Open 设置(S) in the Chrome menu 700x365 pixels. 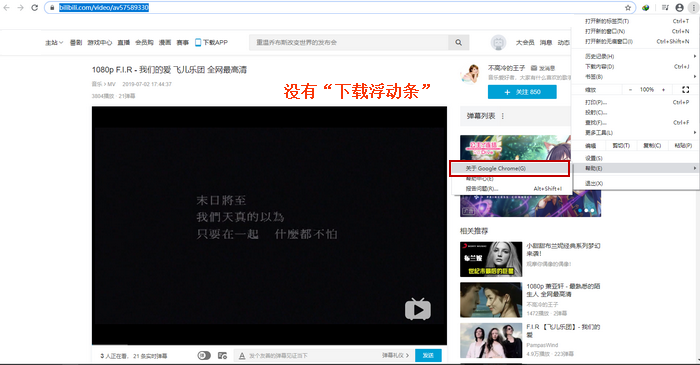(635, 158)
